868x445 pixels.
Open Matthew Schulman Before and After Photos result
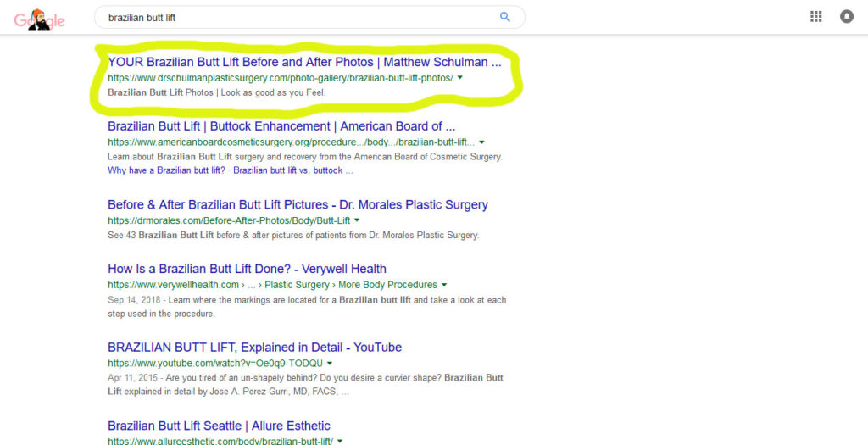(x=304, y=62)
